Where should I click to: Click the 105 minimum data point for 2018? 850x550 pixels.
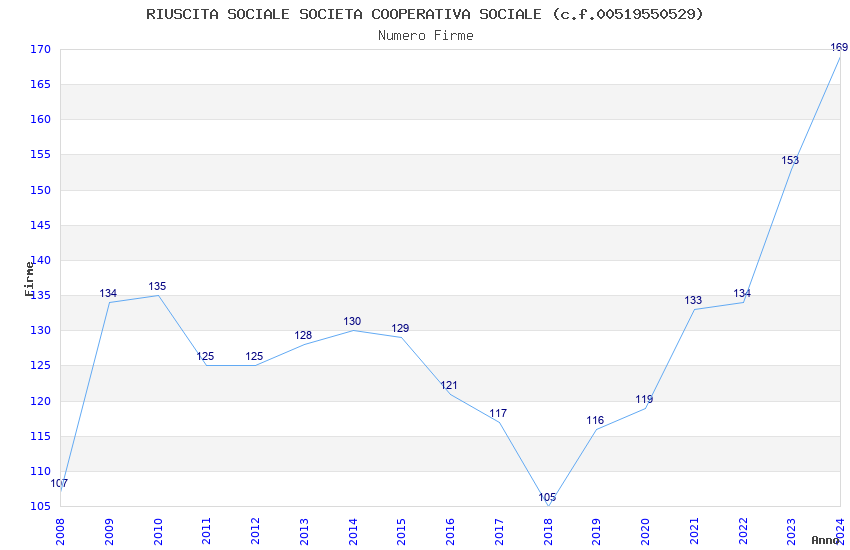547,497
